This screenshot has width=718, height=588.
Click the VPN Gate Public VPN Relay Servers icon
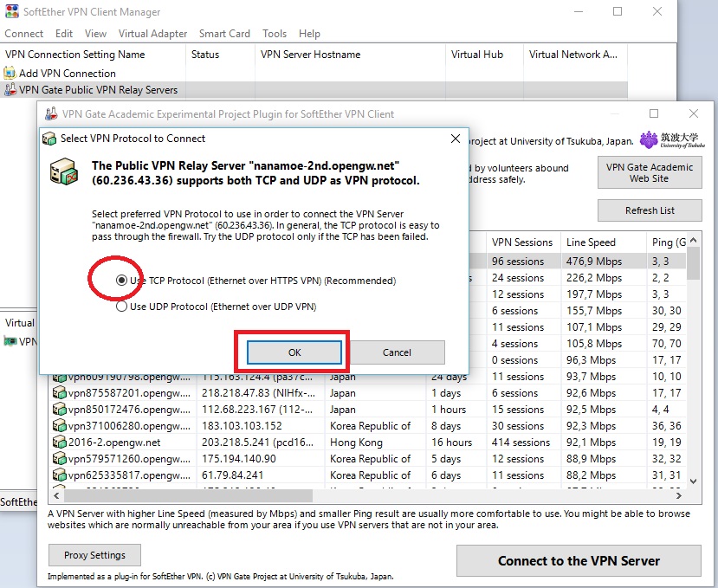coord(12,89)
